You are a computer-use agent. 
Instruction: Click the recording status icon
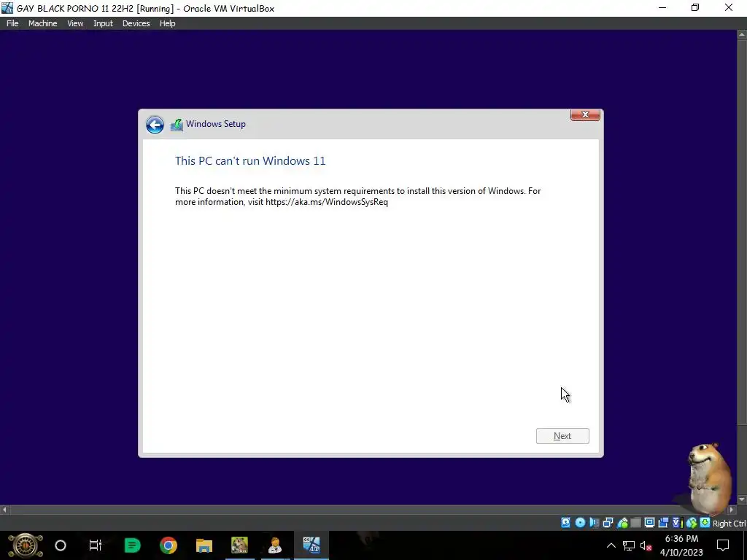tap(662, 522)
